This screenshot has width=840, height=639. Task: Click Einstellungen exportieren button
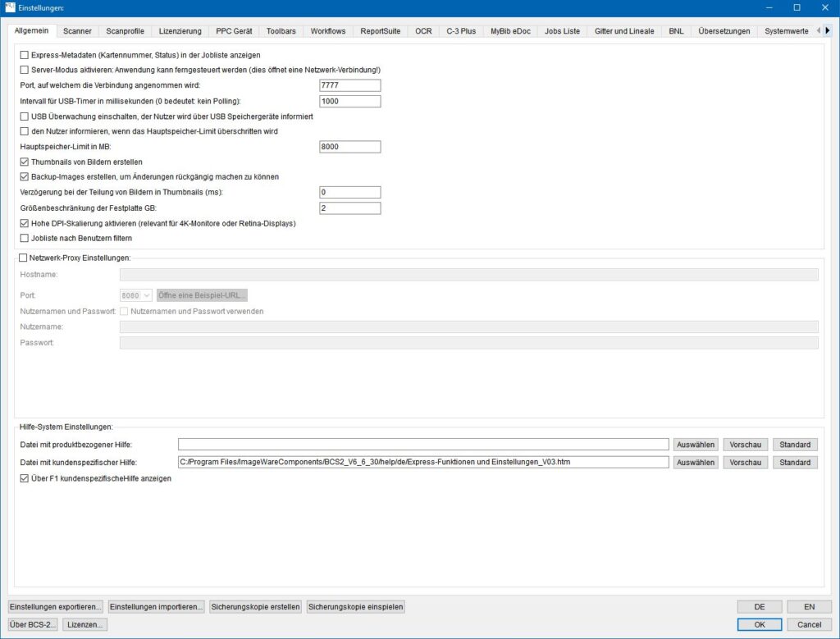[x=55, y=607]
